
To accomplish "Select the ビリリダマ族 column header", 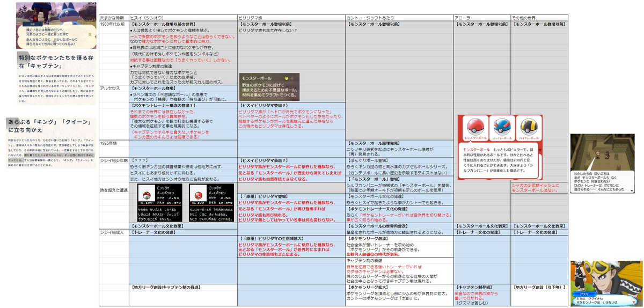I will tap(291, 18).
